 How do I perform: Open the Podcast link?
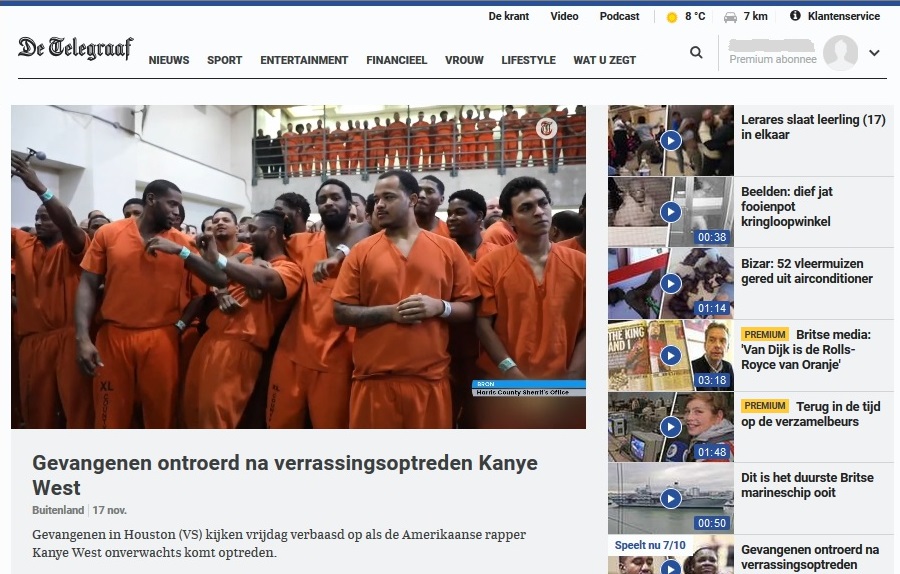pos(619,17)
